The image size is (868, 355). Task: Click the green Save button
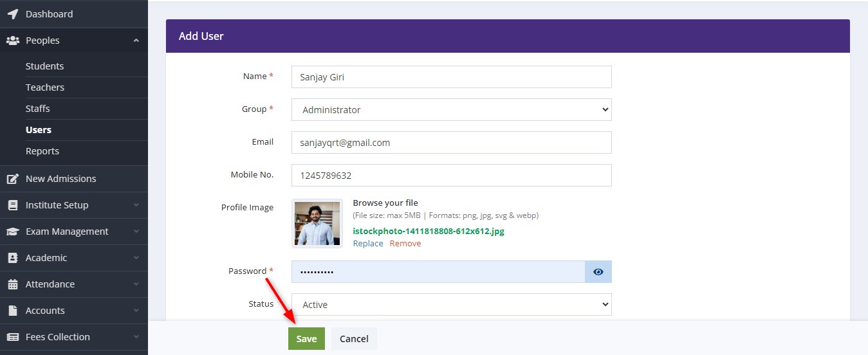(306, 338)
